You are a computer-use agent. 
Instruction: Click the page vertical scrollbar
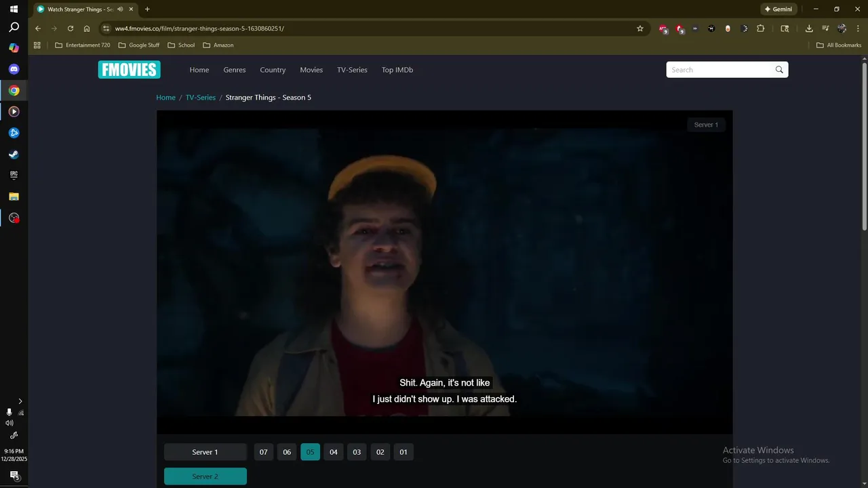pos(865,146)
